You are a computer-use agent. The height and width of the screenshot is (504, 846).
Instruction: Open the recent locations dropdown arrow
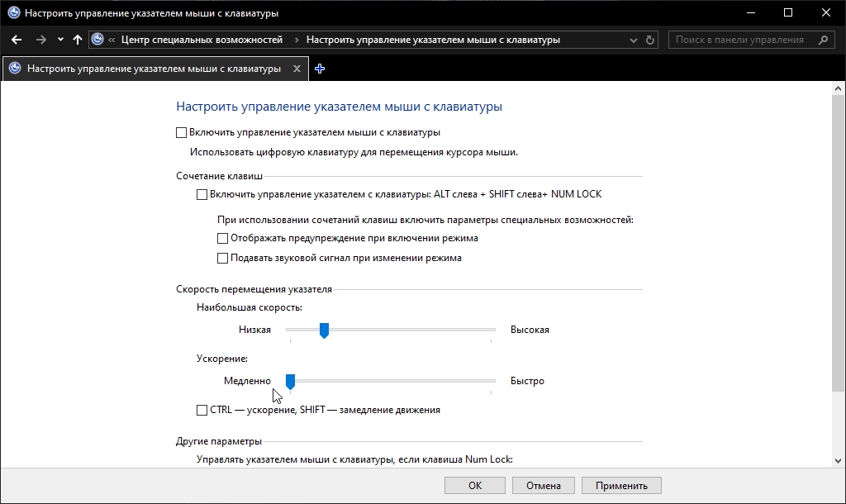(60, 40)
